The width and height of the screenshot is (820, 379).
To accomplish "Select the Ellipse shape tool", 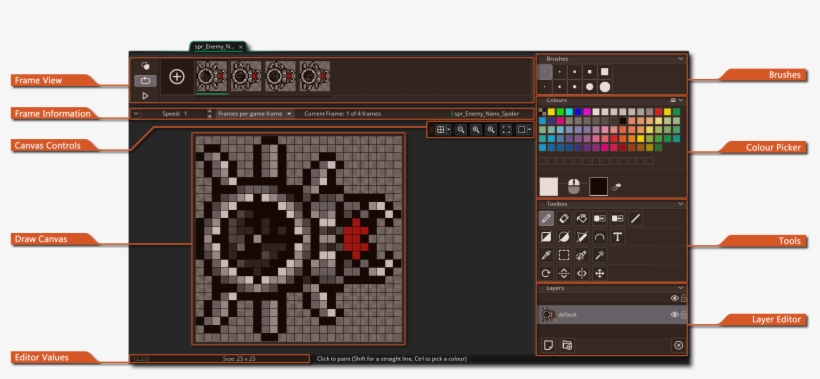I will 564,237.
